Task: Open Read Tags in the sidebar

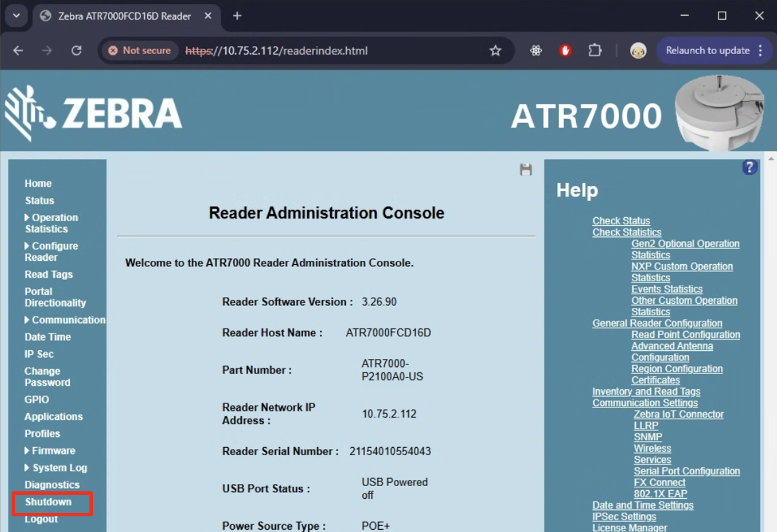Action: point(49,274)
